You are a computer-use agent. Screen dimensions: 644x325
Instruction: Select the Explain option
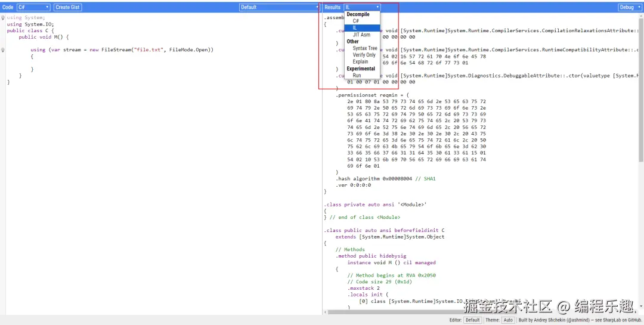coord(363,61)
